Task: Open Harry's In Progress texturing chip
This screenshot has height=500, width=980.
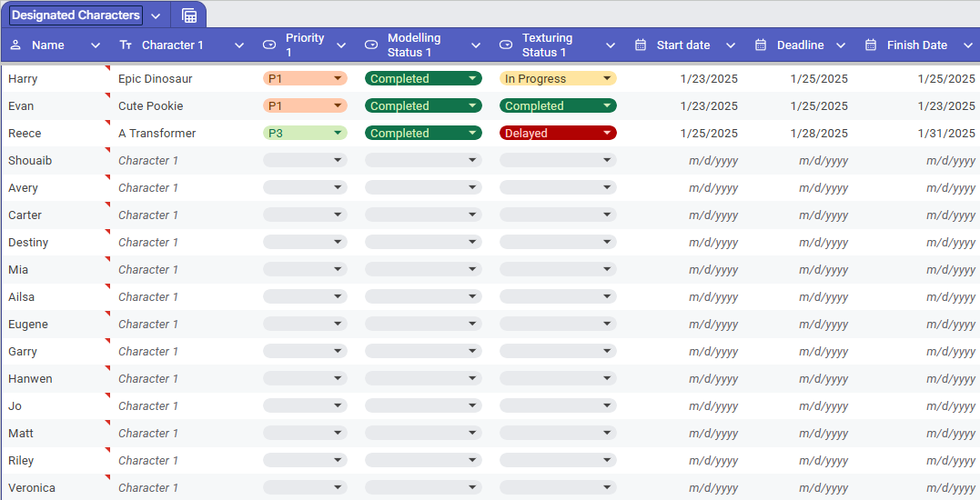Action: click(558, 79)
